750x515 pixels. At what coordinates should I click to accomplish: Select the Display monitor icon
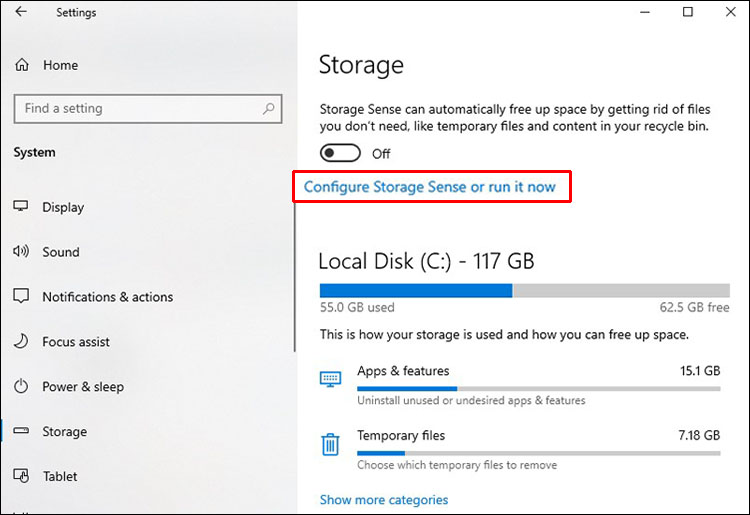click(21, 207)
